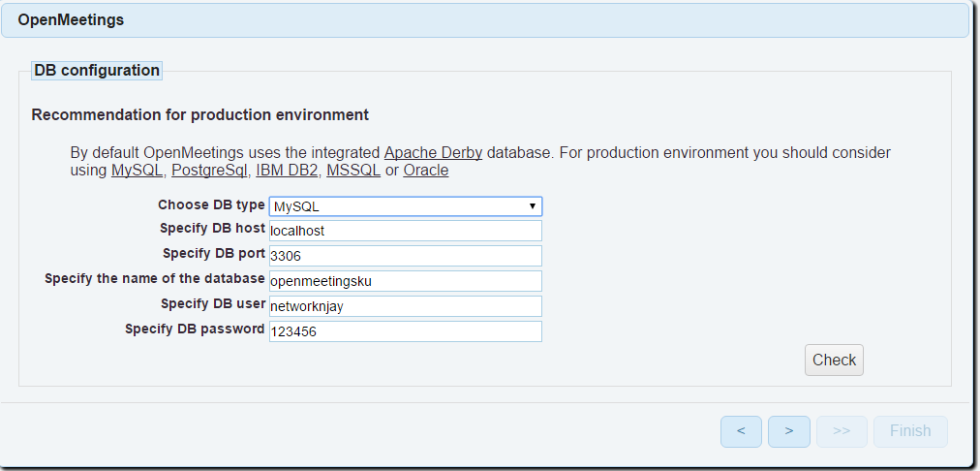
Task: Go to next step with > button
Action: [x=789, y=431]
